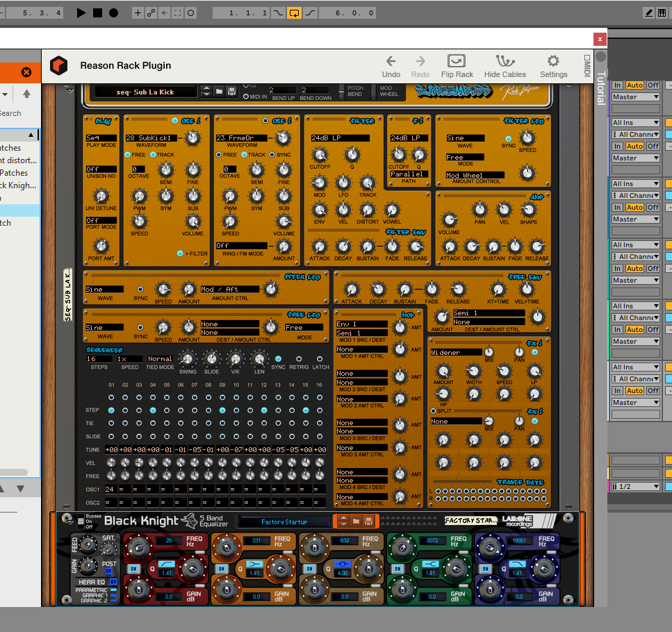Toggle the MIDI overdub plus button
The image size is (672, 632).
point(138,13)
